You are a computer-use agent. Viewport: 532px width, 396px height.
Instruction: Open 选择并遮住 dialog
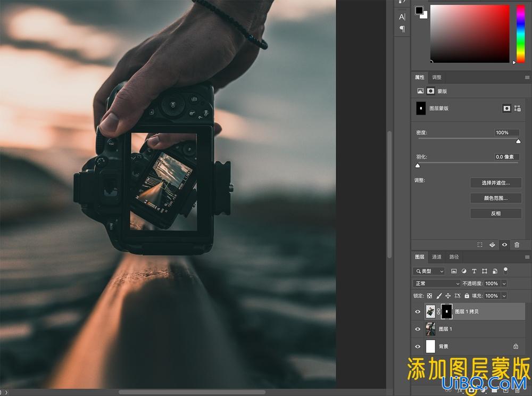496,183
